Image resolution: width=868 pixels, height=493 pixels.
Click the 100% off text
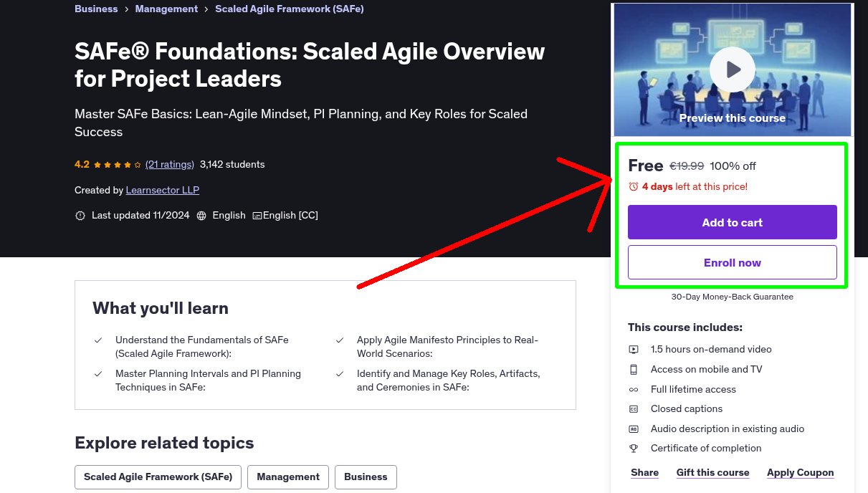pyautogui.click(x=733, y=166)
